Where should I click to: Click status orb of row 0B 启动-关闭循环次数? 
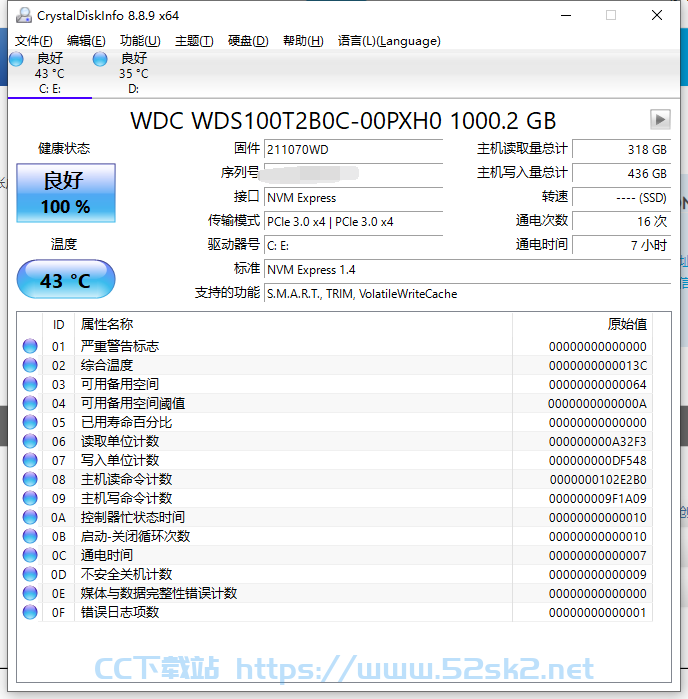[30, 536]
